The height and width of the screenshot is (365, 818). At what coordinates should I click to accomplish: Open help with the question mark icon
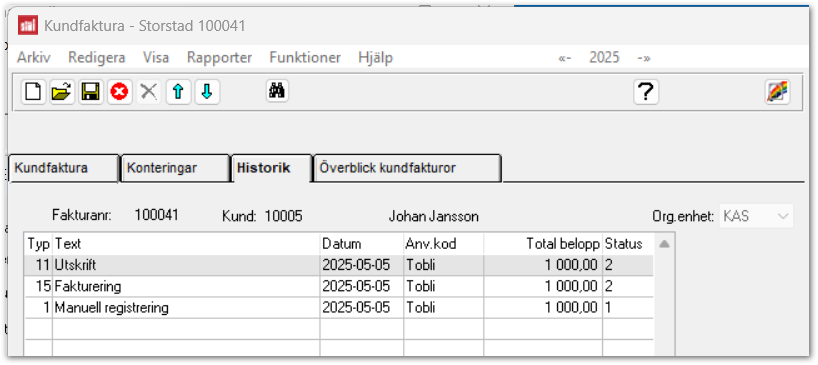[646, 92]
